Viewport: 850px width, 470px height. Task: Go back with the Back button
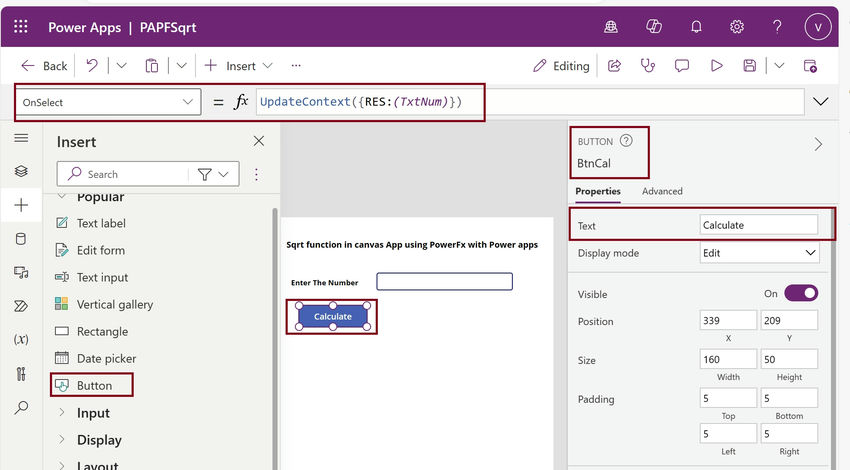[x=44, y=66]
